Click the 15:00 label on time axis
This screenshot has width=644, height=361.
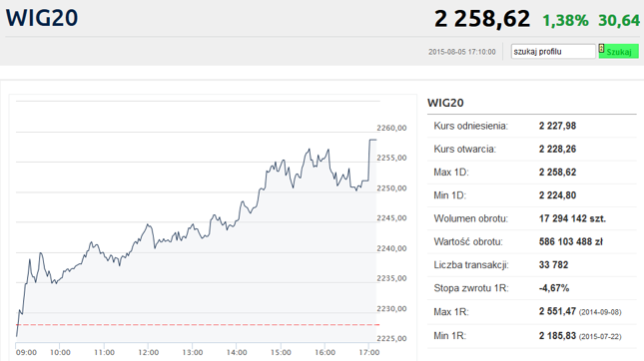(281, 352)
